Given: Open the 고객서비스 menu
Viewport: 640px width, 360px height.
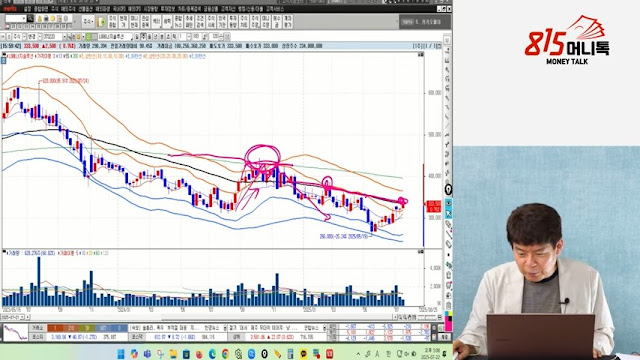Looking at the screenshot, I should pos(275,9).
